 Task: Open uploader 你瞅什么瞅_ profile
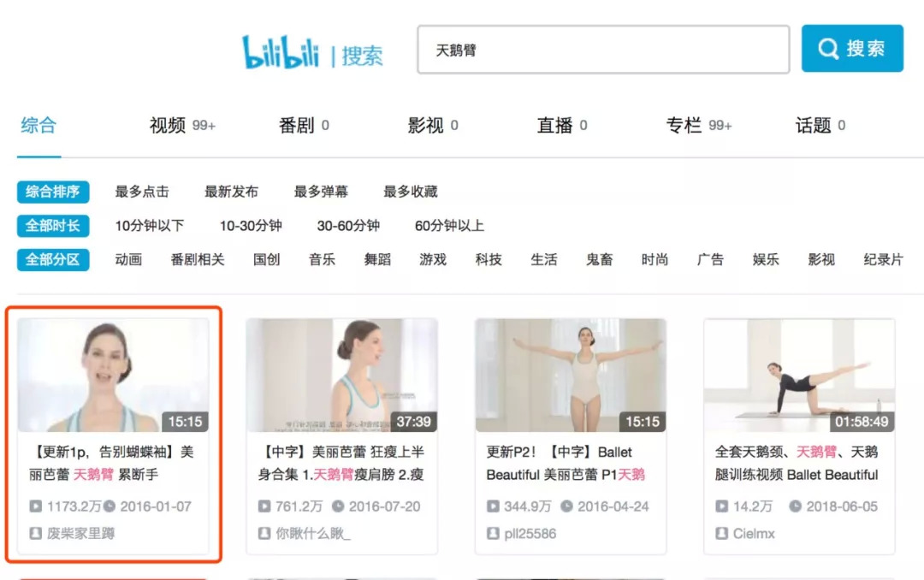pyautogui.click(x=313, y=534)
